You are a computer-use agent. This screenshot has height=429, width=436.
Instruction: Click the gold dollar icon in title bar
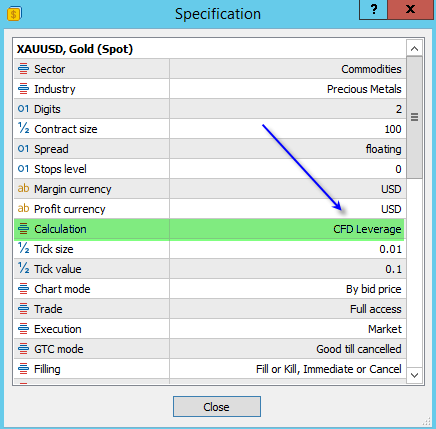(x=14, y=14)
